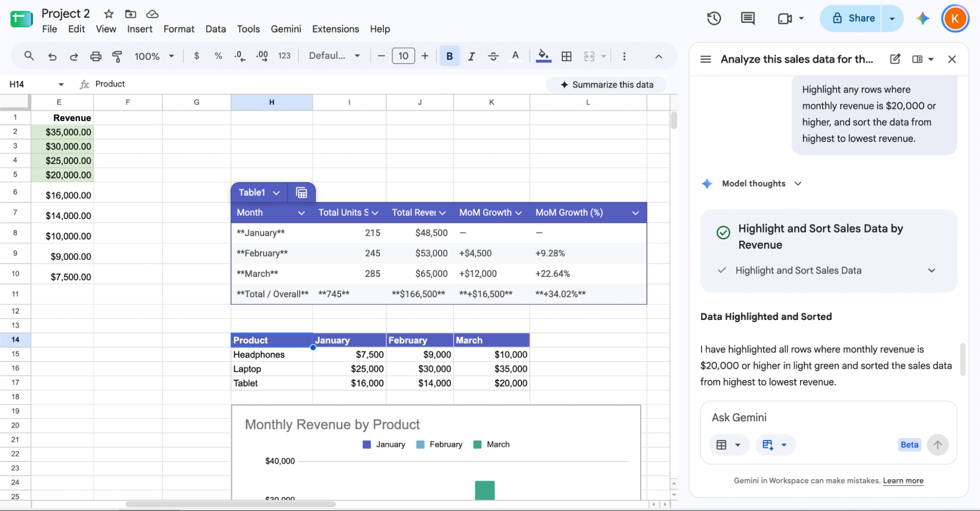Open the font family dropdown

[x=335, y=56]
